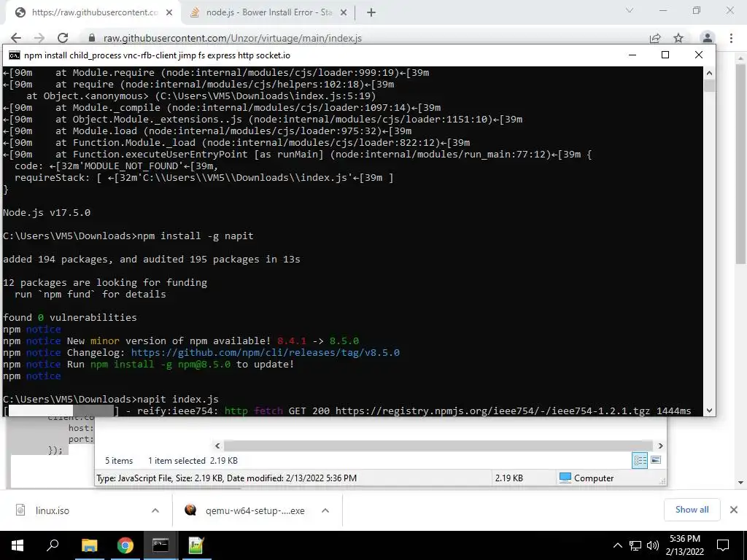Expand linux.iso download options chevron
Screen dimensions: 747x560
click(x=155, y=510)
